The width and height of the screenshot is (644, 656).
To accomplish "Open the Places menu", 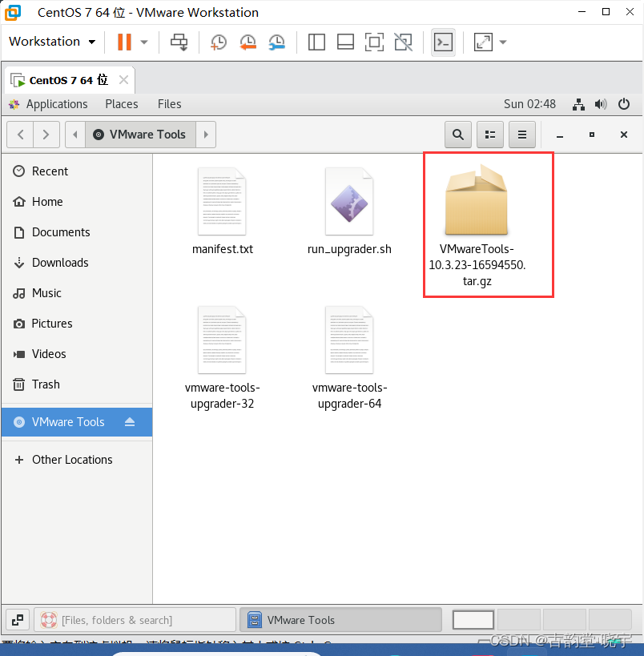I will pyautogui.click(x=122, y=104).
